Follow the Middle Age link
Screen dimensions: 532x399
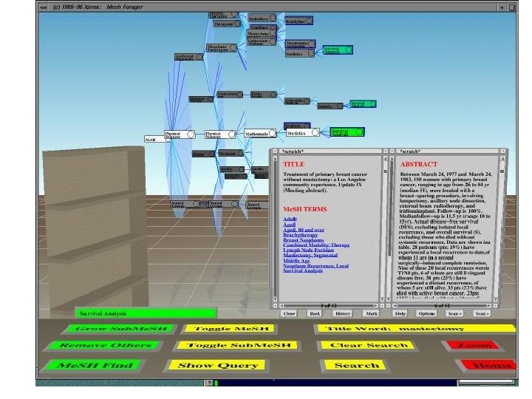296,261
